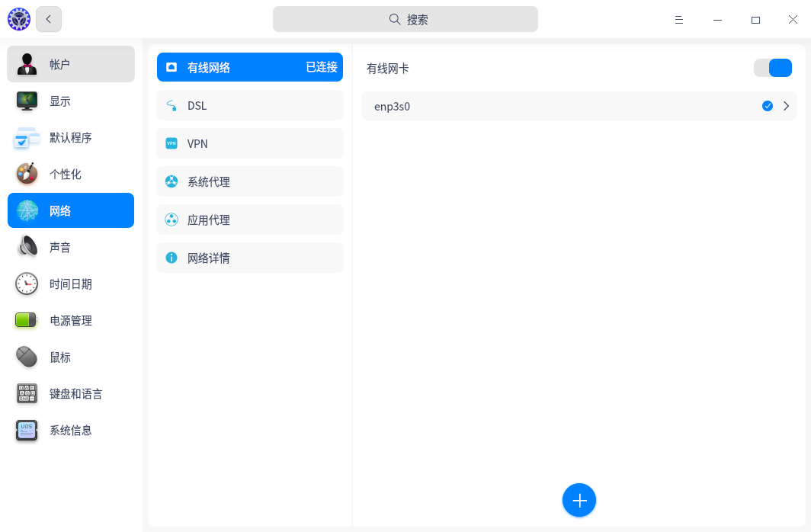
Task: Open the VPN section
Action: (250, 143)
